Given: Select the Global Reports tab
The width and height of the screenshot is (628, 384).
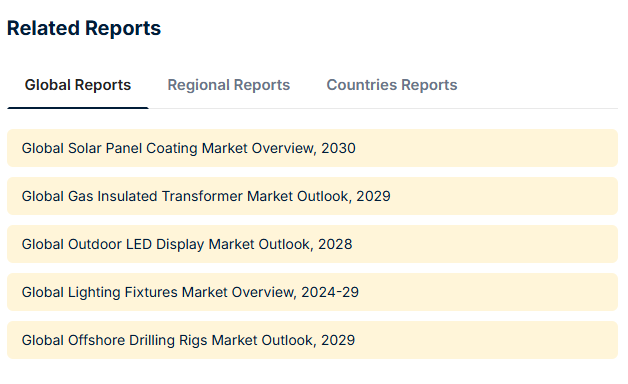Looking at the screenshot, I should [78, 85].
